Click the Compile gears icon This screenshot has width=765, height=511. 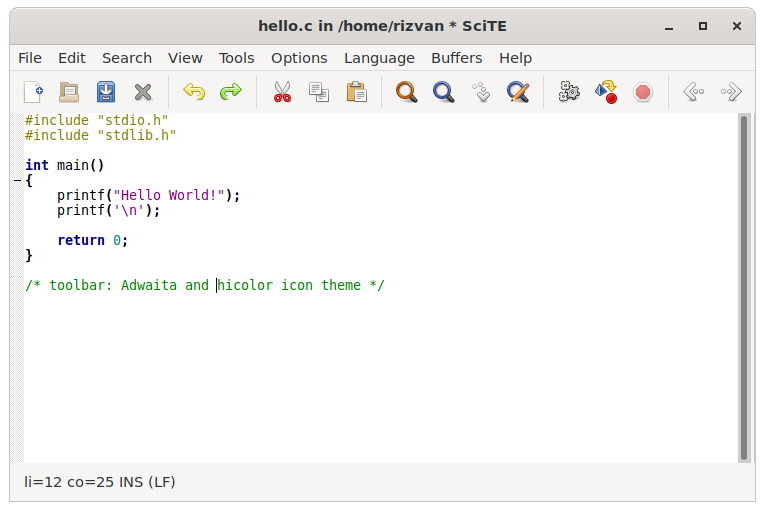(x=569, y=92)
